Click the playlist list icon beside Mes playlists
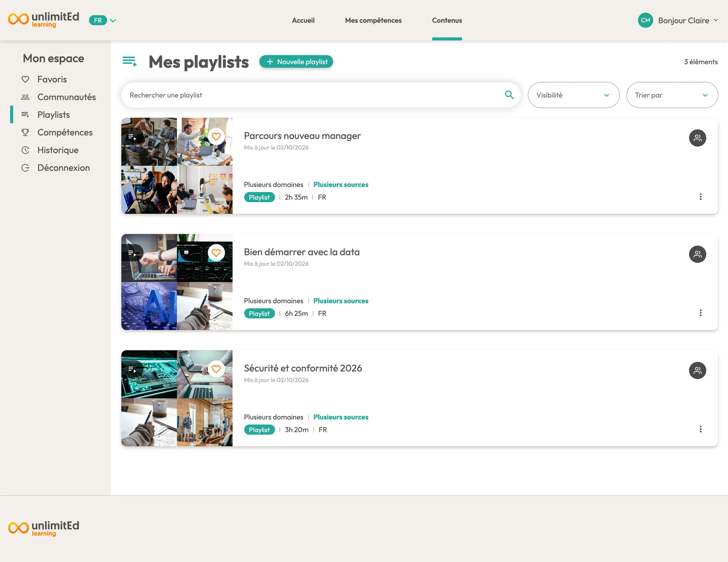Screen dimensions: 728x562 coord(130,62)
